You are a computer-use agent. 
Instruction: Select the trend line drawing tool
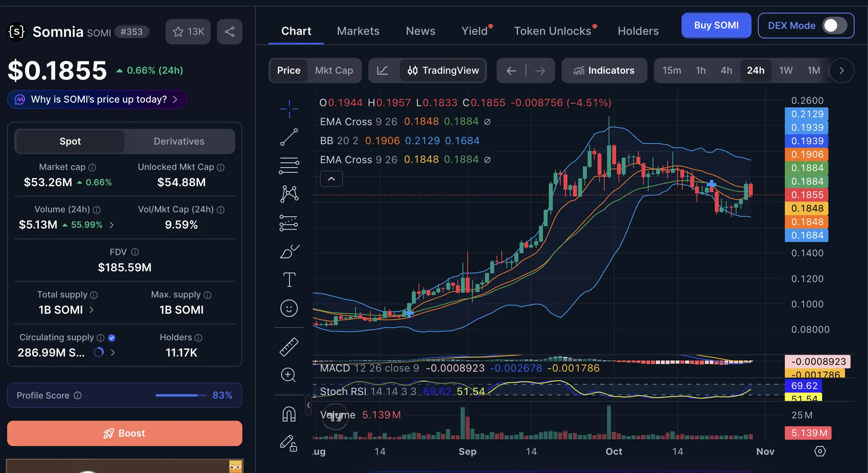click(x=289, y=137)
